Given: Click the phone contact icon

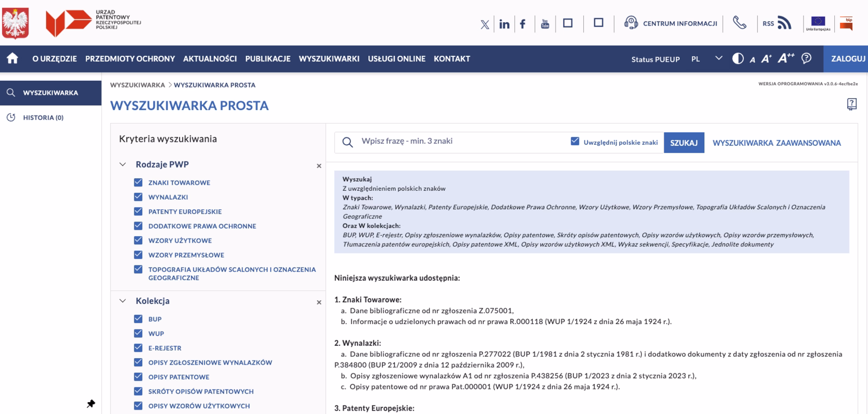Looking at the screenshot, I should [739, 23].
